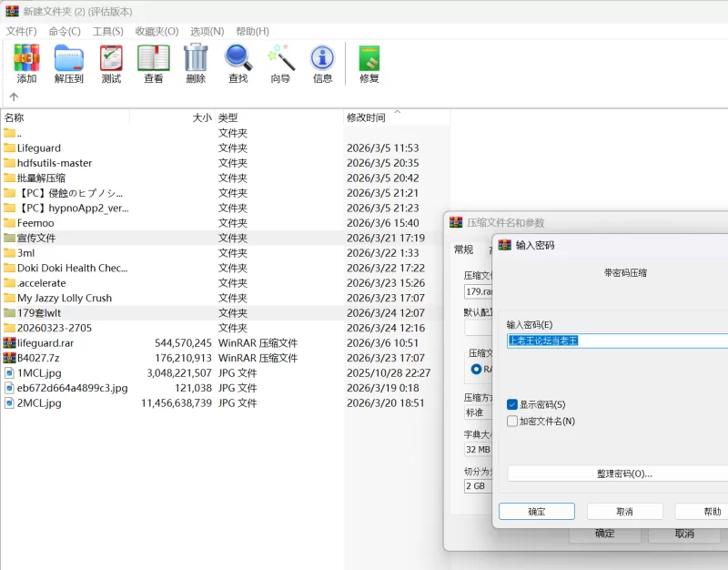Select the RAR format radio button

pos(476,370)
